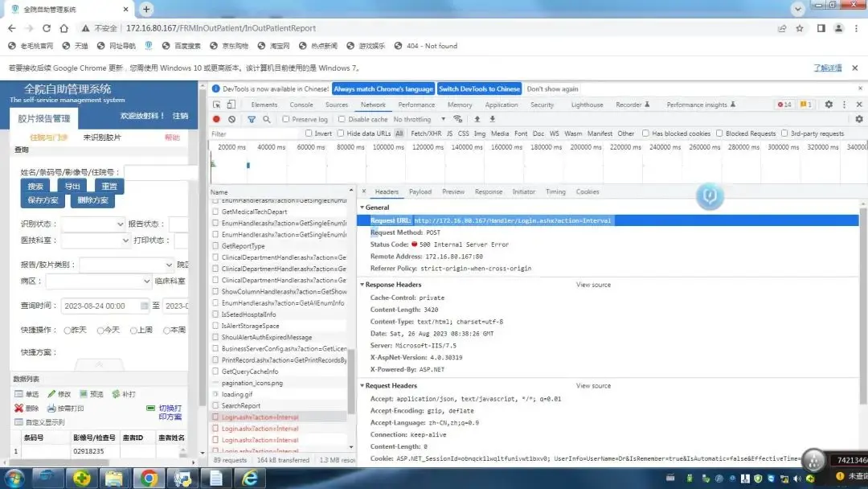Click the 预览 preview icon

[84, 394]
